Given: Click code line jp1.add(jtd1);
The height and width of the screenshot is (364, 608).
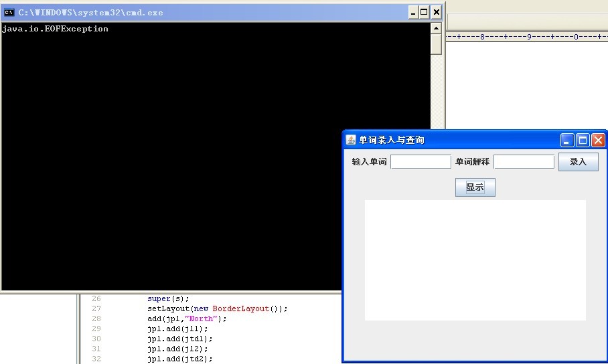Looking at the screenshot, I should (179, 339).
